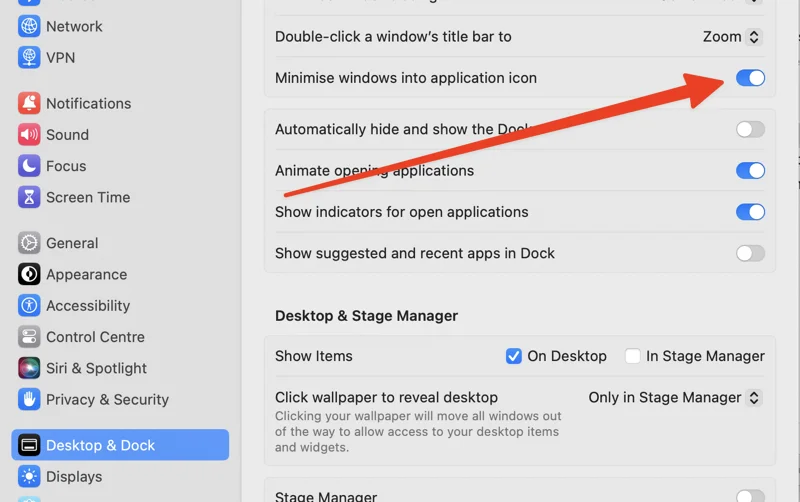Open Accessibility settings label
The height and width of the screenshot is (502, 800).
[88, 306]
